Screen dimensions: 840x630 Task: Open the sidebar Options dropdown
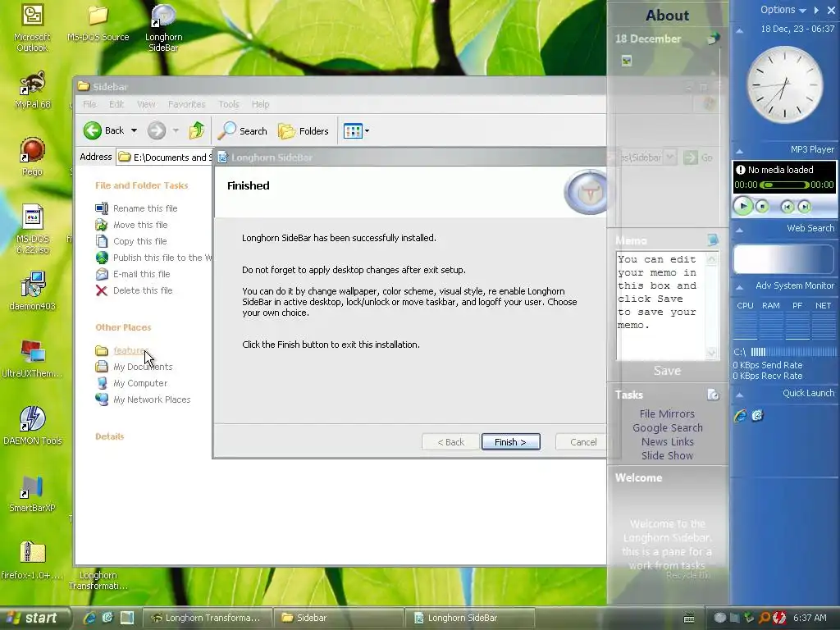click(x=783, y=10)
